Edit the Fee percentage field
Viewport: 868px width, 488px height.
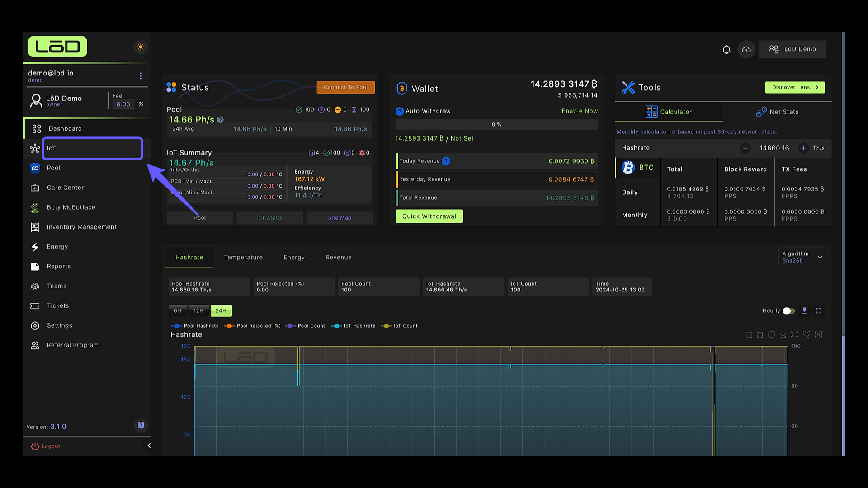click(123, 104)
